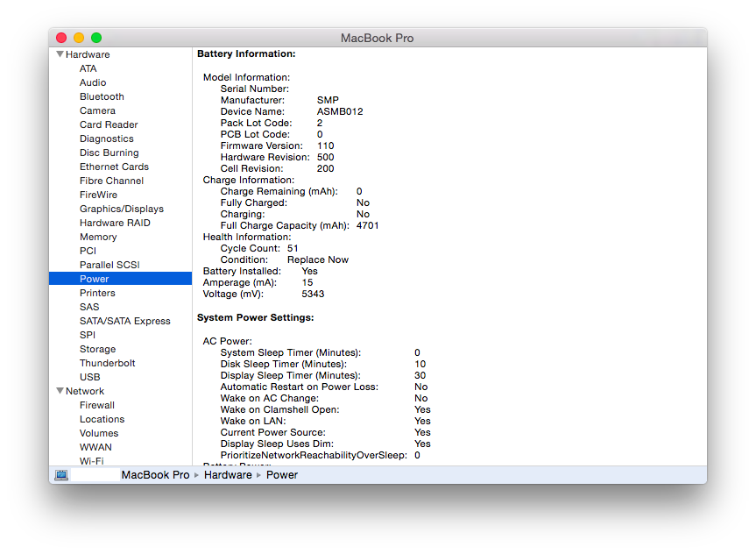
Task: Open SATA/SATA Express information
Action: [x=125, y=321]
